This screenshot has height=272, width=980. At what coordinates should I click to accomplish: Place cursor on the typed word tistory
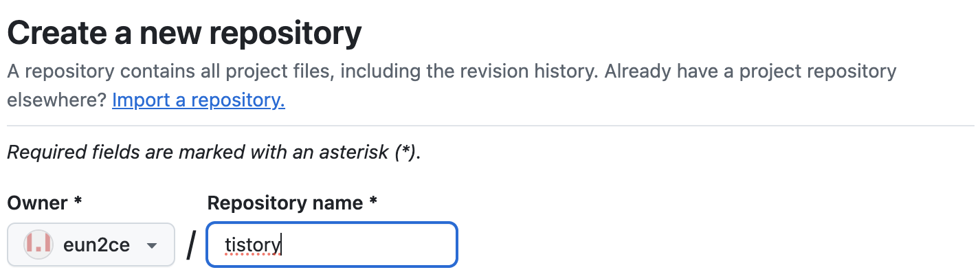tap(253, 245)
